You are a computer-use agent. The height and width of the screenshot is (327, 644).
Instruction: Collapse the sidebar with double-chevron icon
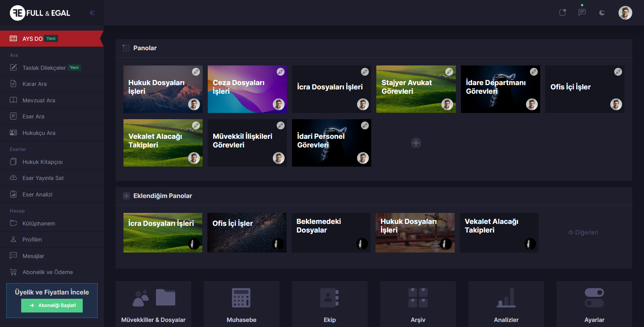[92, 13]
